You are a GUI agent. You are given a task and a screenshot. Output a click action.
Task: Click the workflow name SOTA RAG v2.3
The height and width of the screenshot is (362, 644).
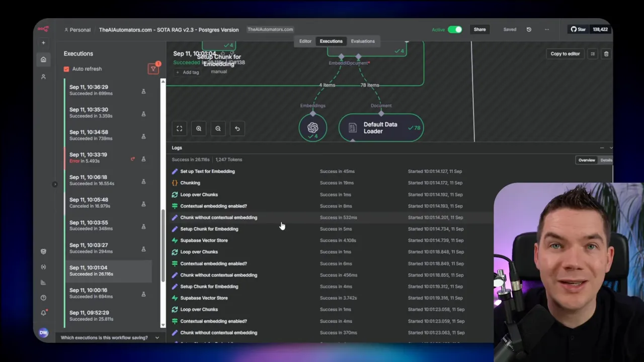(169, 30)
